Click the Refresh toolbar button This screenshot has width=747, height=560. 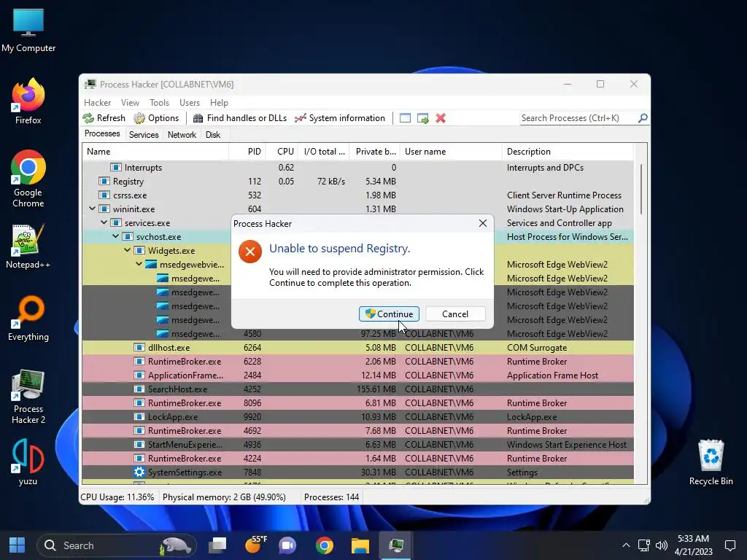click(104, 118)
